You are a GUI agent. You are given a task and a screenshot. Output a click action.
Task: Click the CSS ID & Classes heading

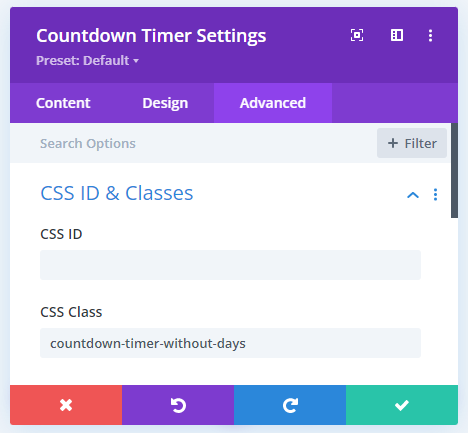tap(117, 193)
